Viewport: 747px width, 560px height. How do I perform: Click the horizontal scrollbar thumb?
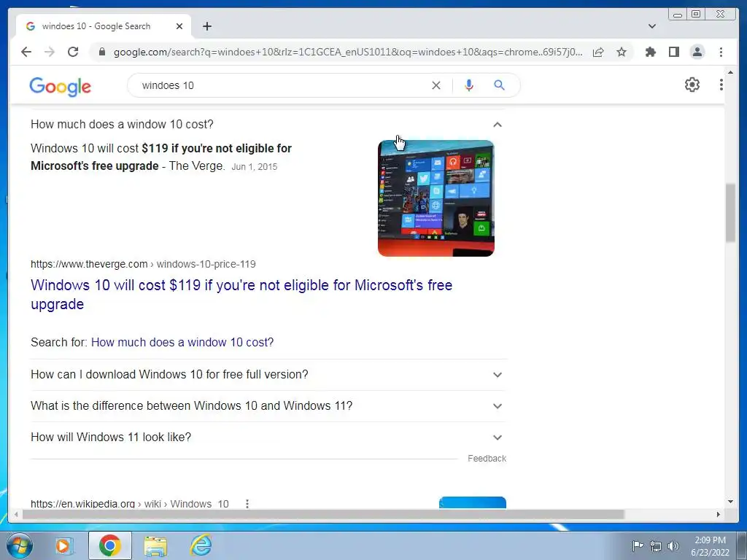click(x=323, y=515)
